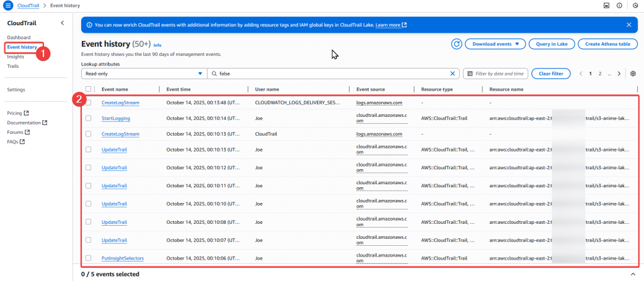
Task: Click the Resource type column header
Action: point(436,89)
